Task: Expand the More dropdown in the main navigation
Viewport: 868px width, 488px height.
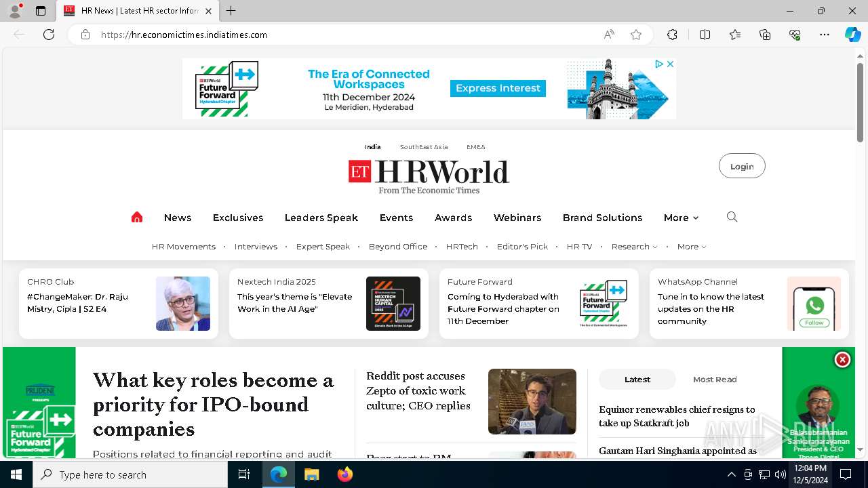Action: 681,218
